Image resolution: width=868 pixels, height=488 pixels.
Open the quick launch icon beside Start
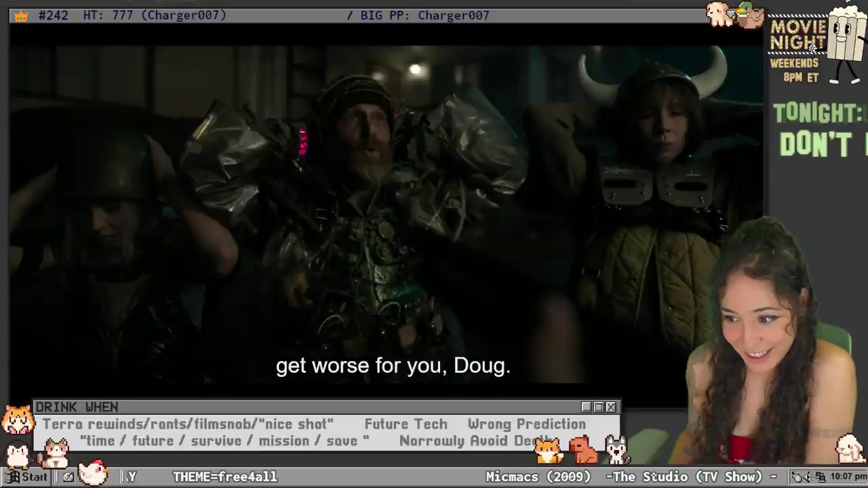click(68, 477)
